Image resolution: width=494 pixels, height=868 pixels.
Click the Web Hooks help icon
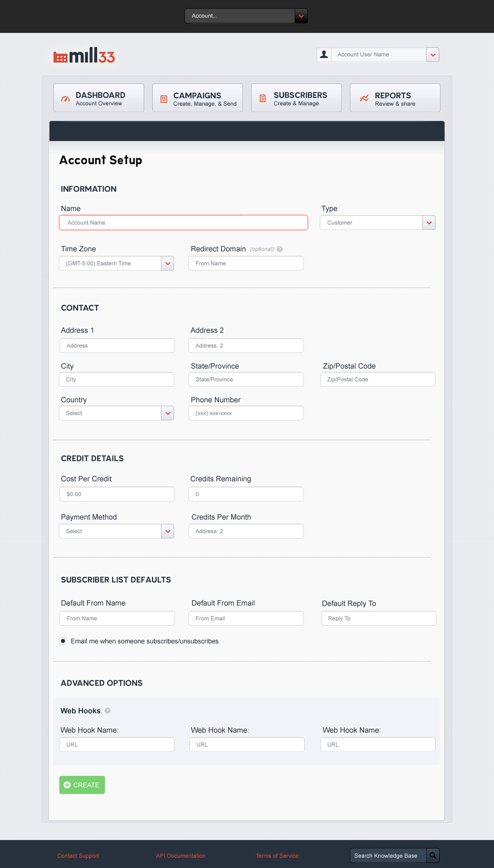click(x=108, y=710)
